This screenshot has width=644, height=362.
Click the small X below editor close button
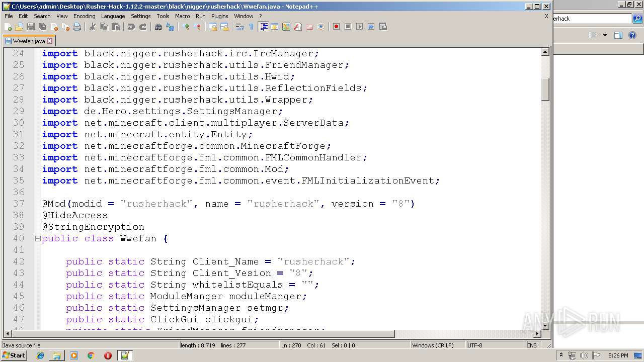[x=546, y=16]
